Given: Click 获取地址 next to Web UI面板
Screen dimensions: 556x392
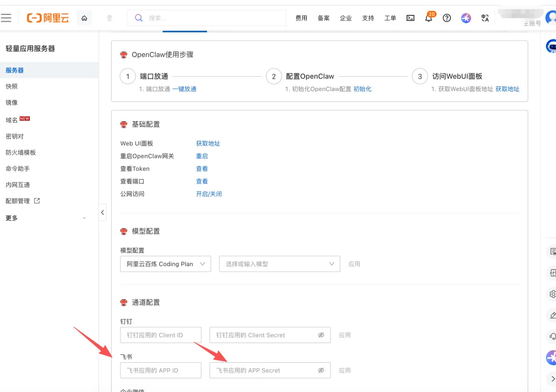Looking at the screenshot, I should (208, 143).
